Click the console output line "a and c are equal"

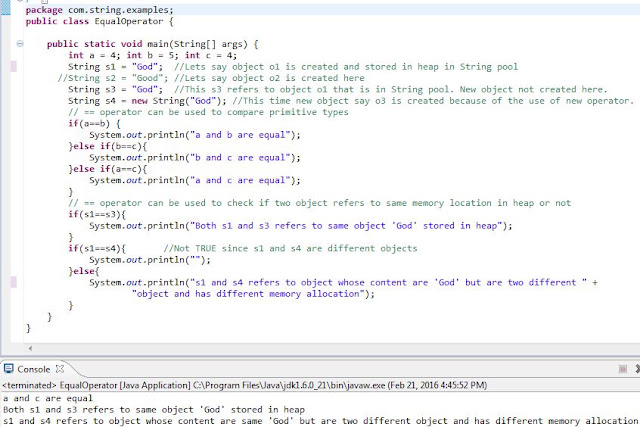(48, 398)
